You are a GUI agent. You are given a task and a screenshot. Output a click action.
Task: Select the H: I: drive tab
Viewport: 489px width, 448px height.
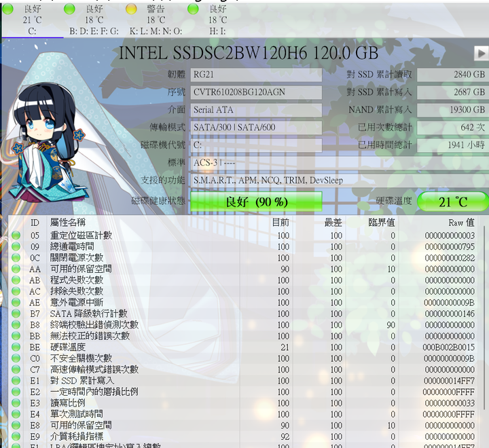coord(217,20)
